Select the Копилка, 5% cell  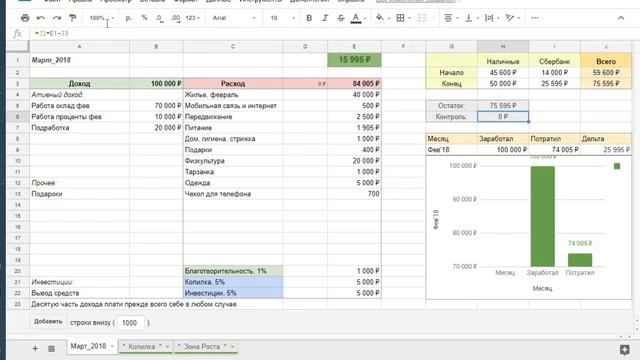(x=233, y=282)
